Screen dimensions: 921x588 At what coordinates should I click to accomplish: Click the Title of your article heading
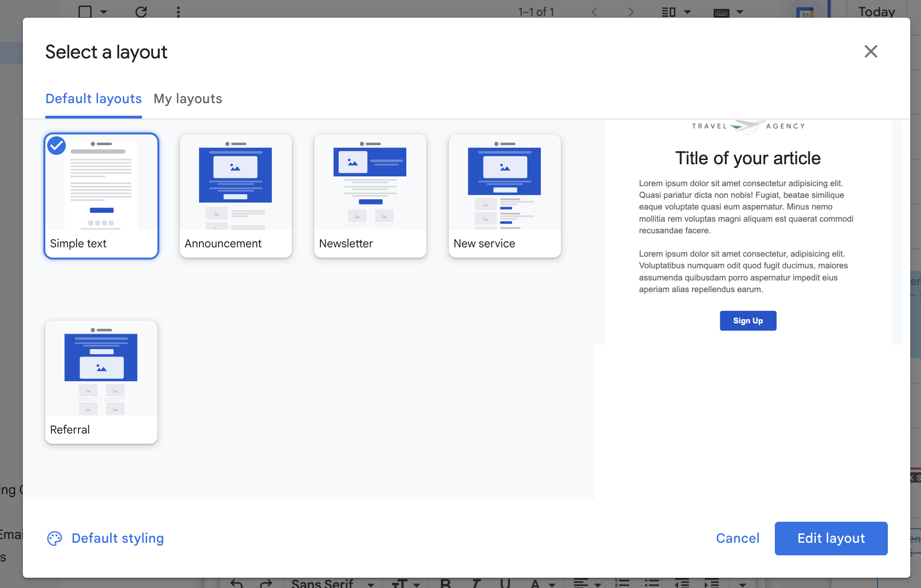748,158
